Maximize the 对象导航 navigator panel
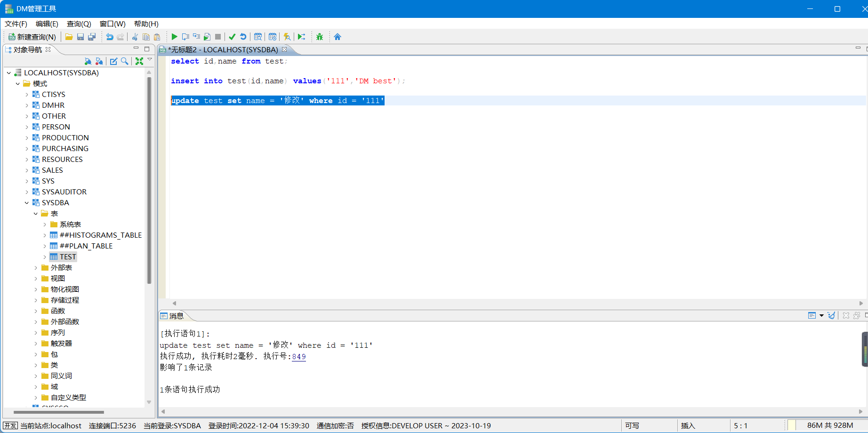Screen dimensions: 868x433 click(x=147, y=48)
